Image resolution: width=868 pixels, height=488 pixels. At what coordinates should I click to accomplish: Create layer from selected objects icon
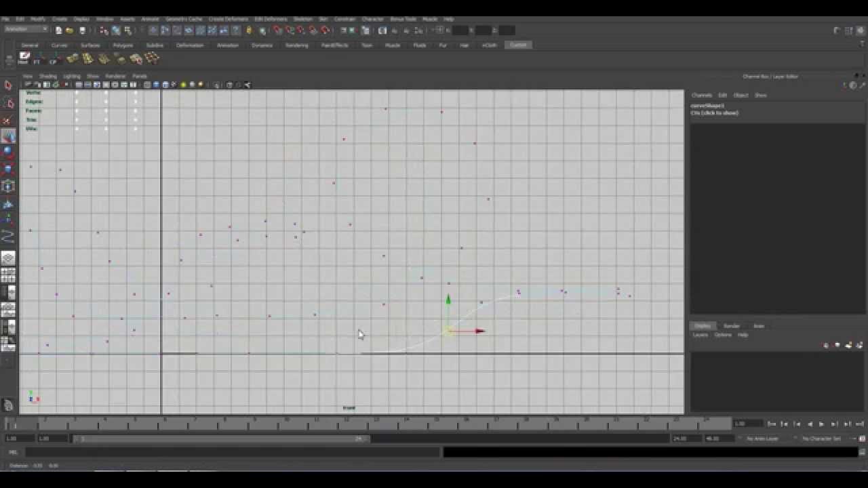[859, 346]
